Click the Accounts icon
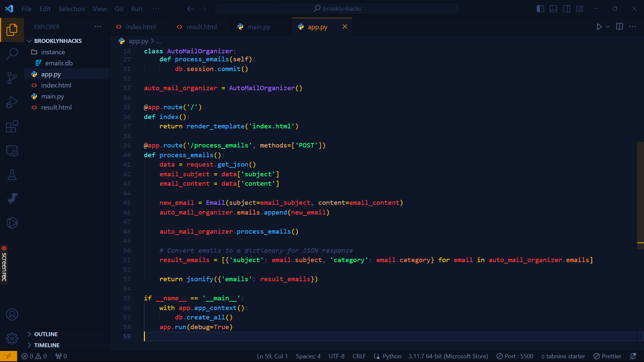Screen dimensions: 644x362 click(x=12, y=314)
